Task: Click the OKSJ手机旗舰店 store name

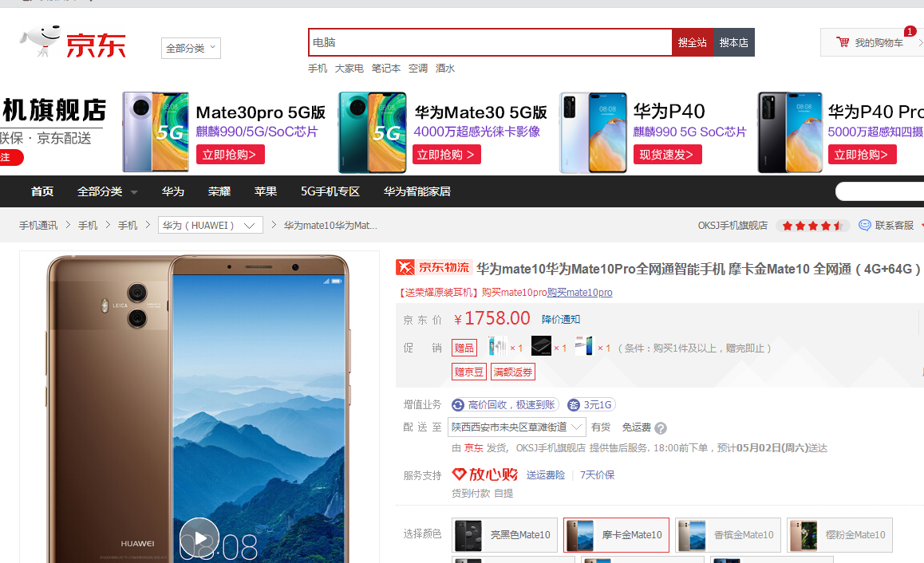Action: 732,226
